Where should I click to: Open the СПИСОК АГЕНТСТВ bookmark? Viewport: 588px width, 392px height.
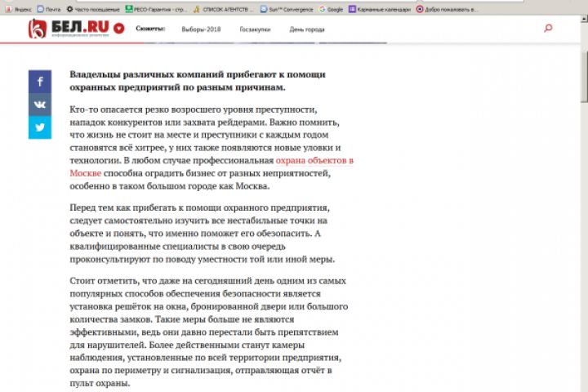(x=224, y=9)
